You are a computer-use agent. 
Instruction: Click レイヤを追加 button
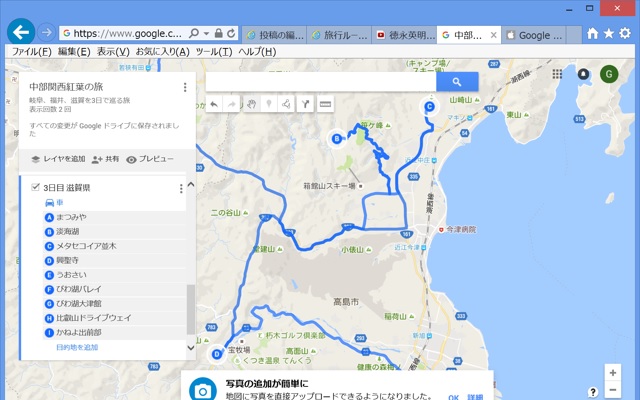coord(57,159)
